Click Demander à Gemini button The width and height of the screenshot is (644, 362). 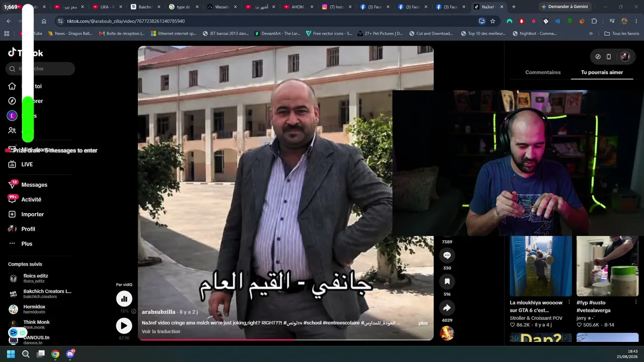pos(565,7)
